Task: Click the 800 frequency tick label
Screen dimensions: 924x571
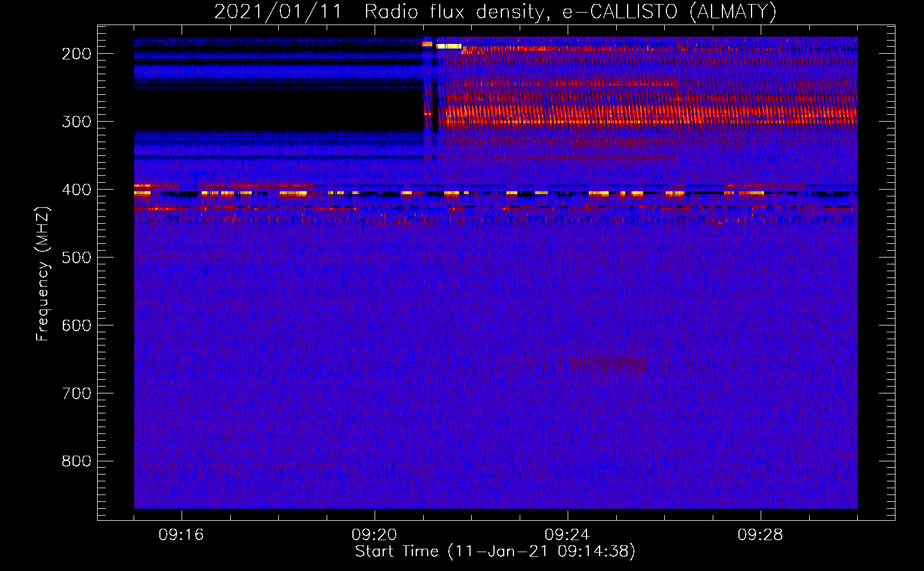Action: pos(77,461)
